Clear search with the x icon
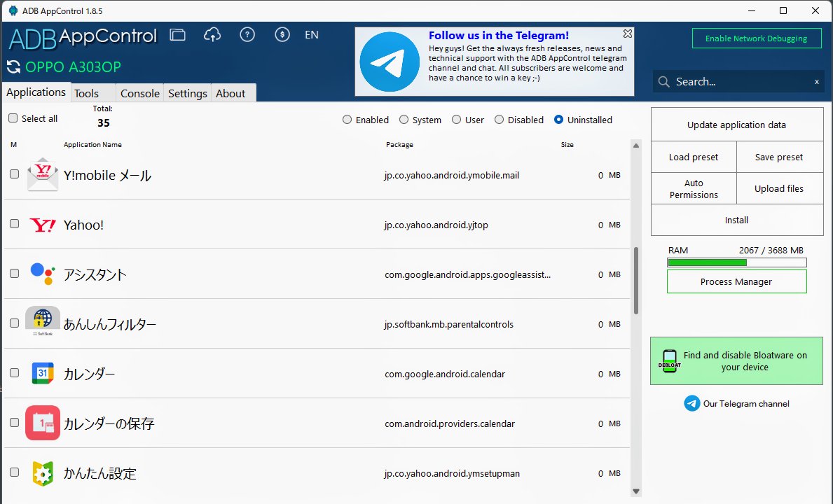 [816, 82]
